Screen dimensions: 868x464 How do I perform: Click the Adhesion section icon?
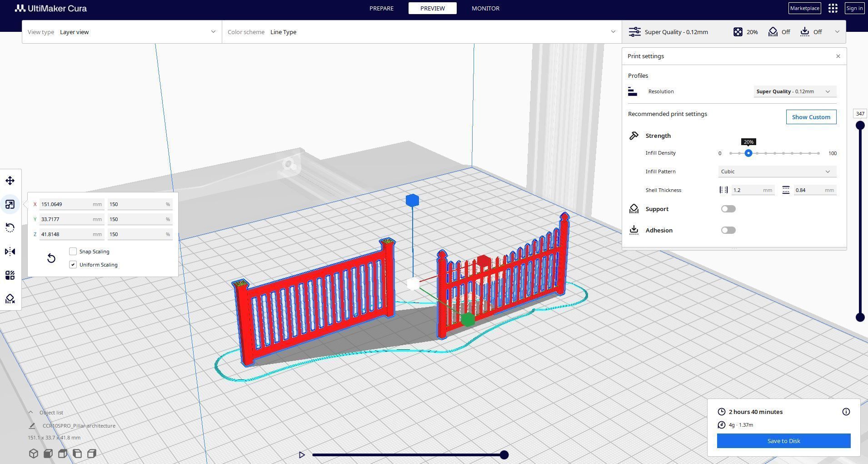tap(634, 230)
